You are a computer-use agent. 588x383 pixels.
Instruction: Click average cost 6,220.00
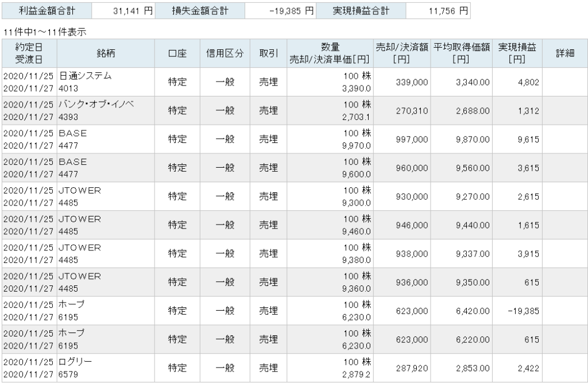473,339
